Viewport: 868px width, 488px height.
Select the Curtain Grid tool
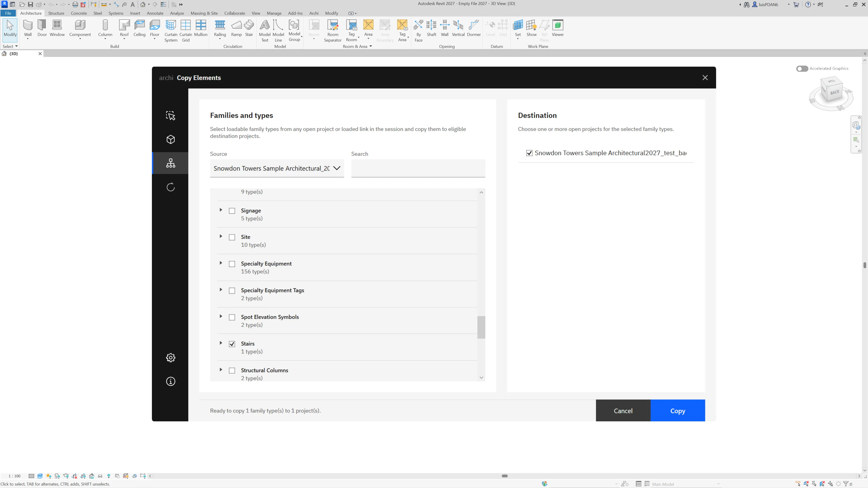(186, 31)
